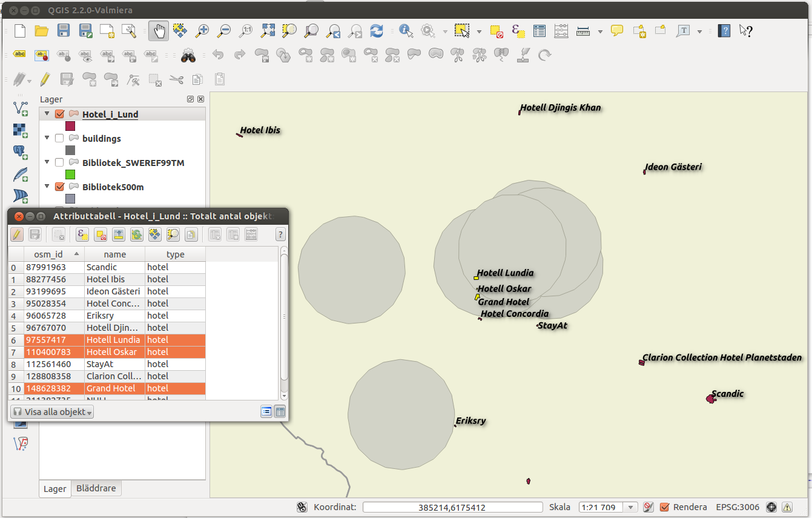The width and height of the screenshot is (812, 518).
Task: Click the attribute table vertical scrollbar
Action: (284, 323)
